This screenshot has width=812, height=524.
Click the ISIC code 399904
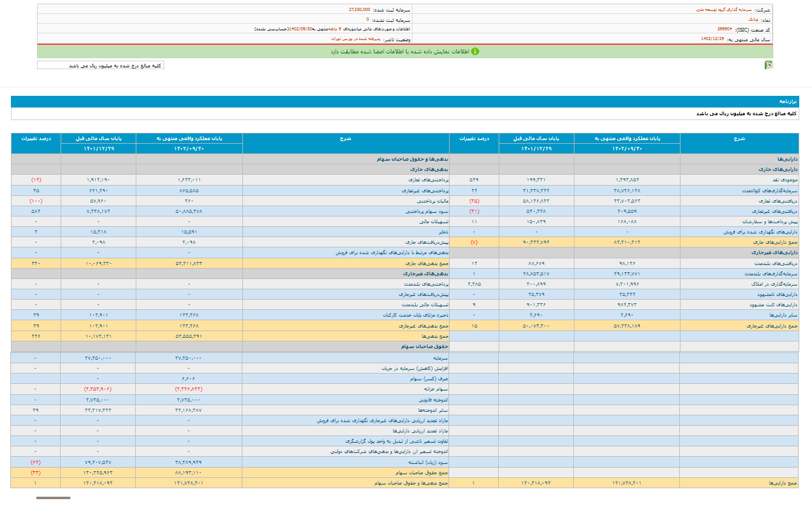click(x=724, y=29)
